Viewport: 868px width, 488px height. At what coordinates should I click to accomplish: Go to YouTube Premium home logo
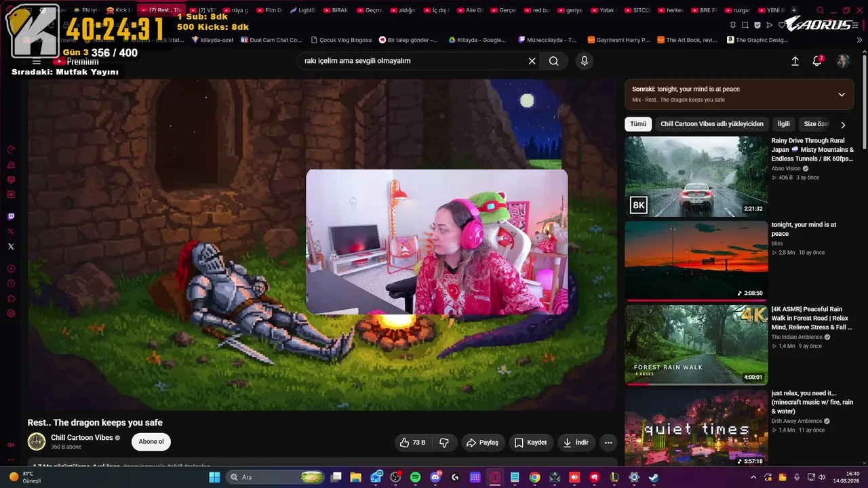76,62
